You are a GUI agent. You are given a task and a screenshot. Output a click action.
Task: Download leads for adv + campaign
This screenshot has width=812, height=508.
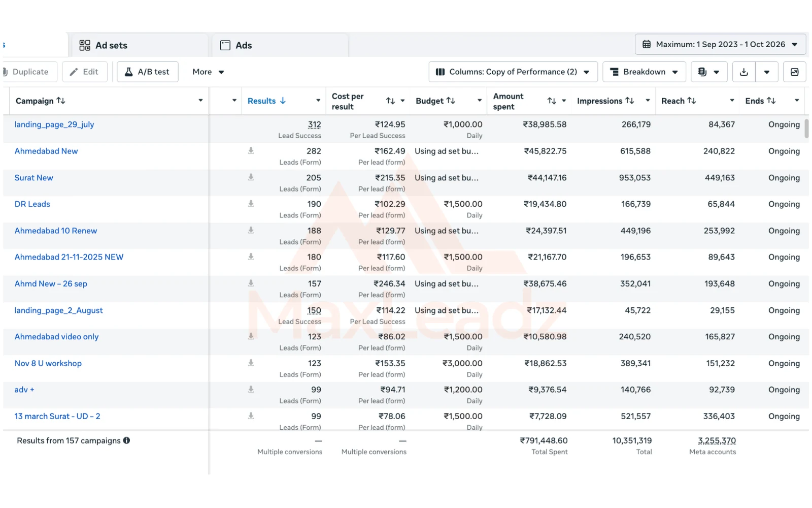pos(251,389)
